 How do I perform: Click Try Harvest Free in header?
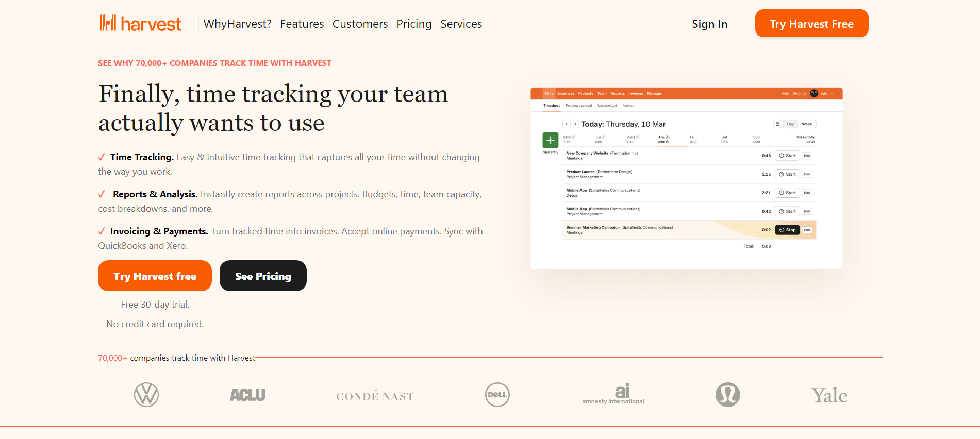coord(811,24)
